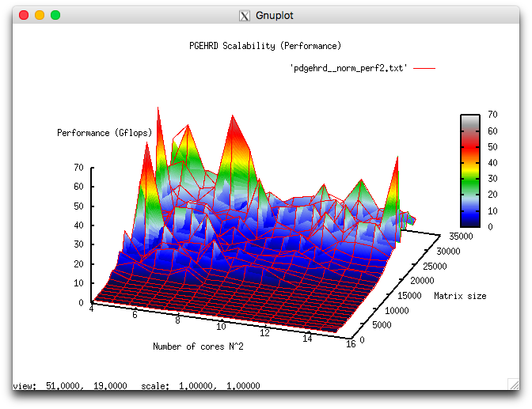Click the plot title PGEHRD Scalability (Performance)
The image size is (532, 409).
(265, 46)
